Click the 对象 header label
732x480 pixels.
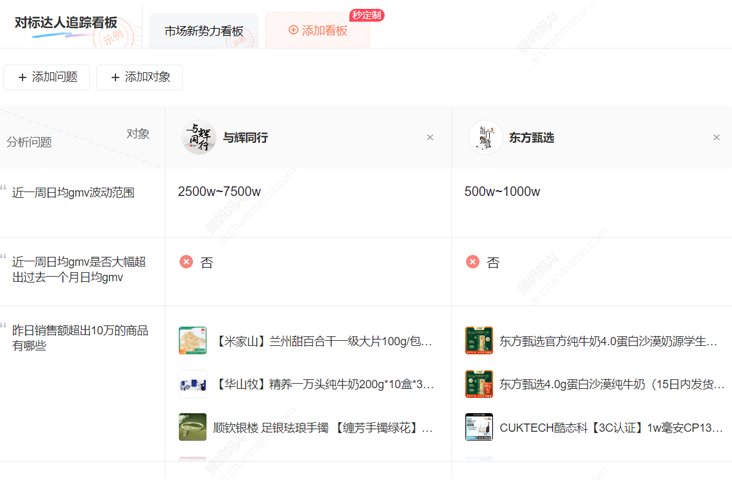pos(138,134)
